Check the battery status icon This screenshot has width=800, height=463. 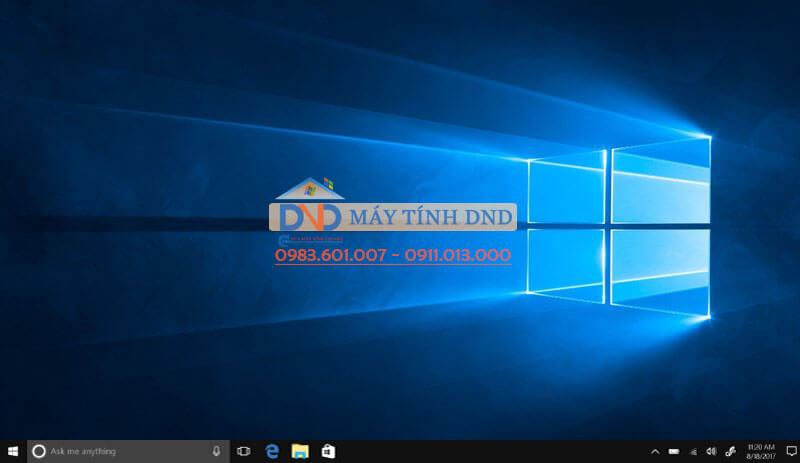(674, 452)
